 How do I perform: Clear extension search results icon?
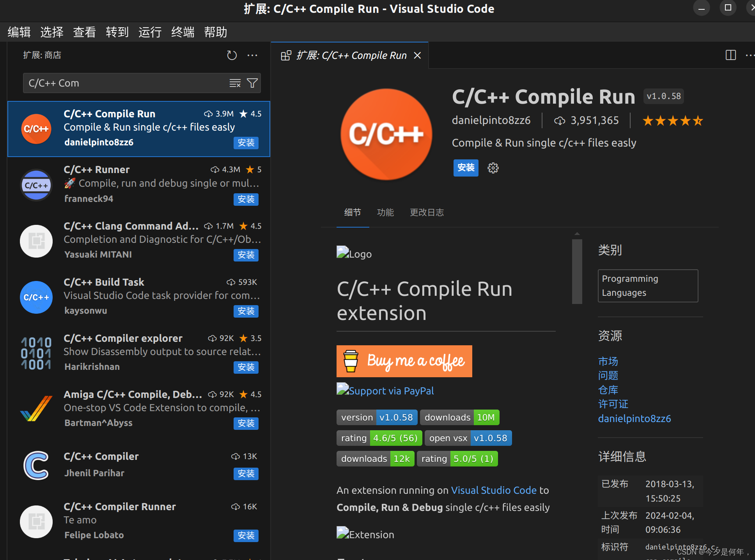[x=235, y=83]
